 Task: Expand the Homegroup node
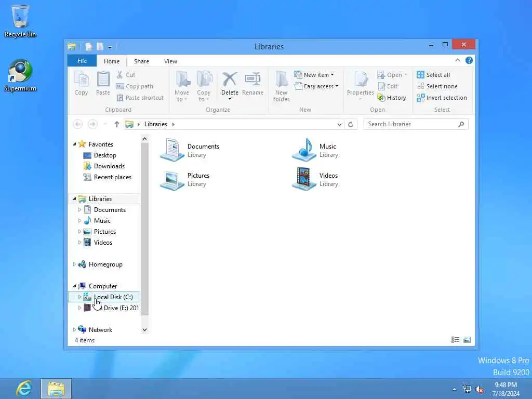click(x=74, y=264)
